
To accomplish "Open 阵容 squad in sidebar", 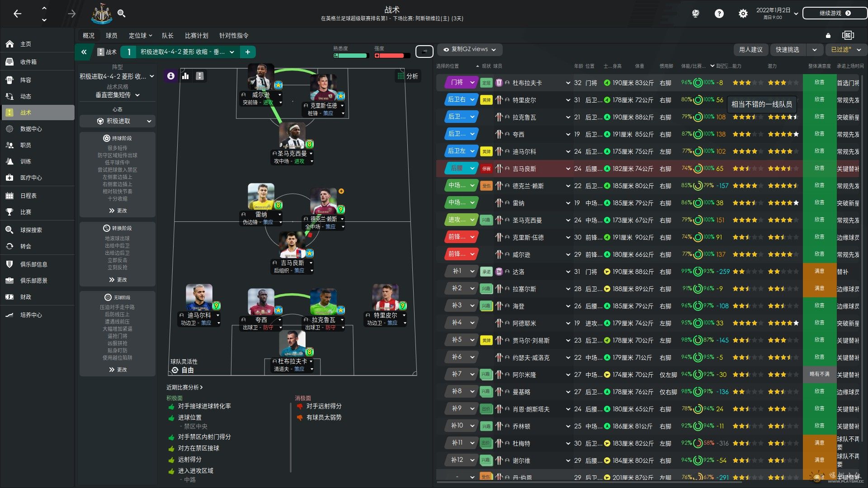I will point(38,80).
